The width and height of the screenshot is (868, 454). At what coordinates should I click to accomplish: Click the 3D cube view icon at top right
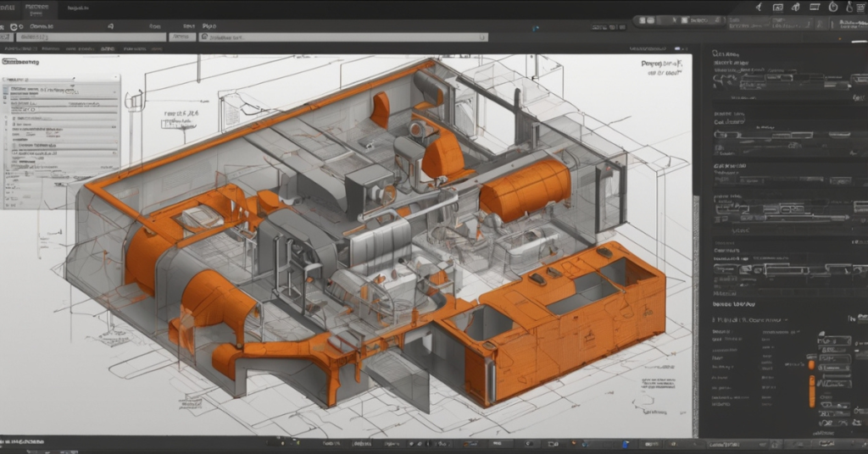pos(794,7)
